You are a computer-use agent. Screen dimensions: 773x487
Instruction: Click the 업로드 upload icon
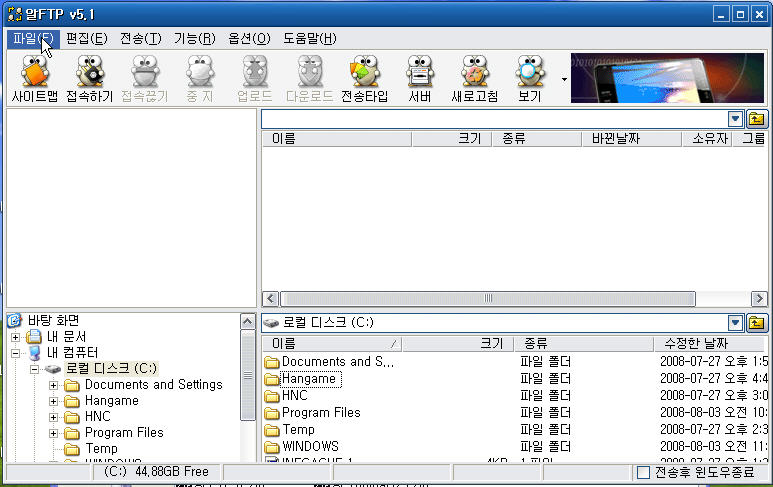coord(255,79)
